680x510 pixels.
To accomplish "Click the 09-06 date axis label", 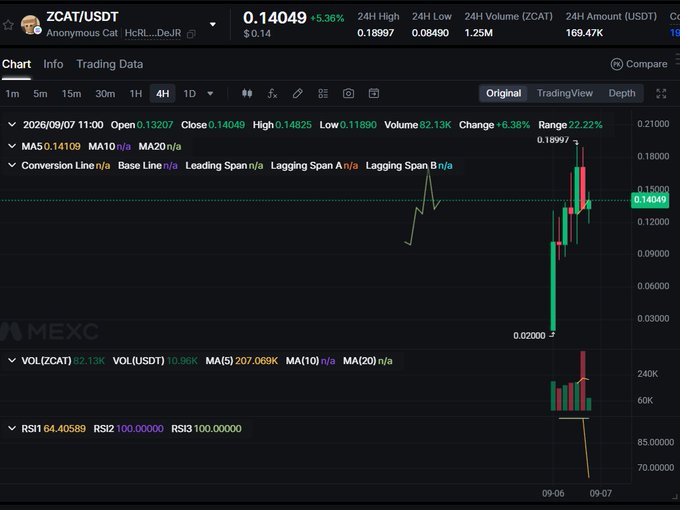I will (x=553, y=494).
